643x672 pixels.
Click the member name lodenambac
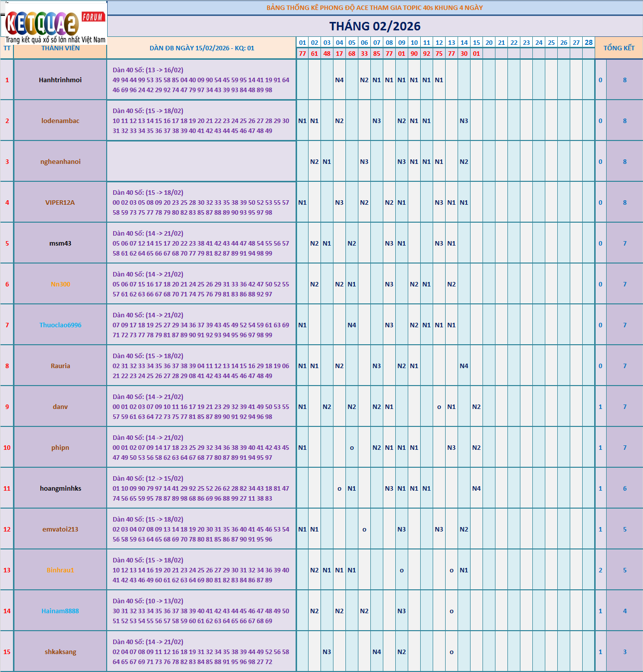[x=60, y=121]
